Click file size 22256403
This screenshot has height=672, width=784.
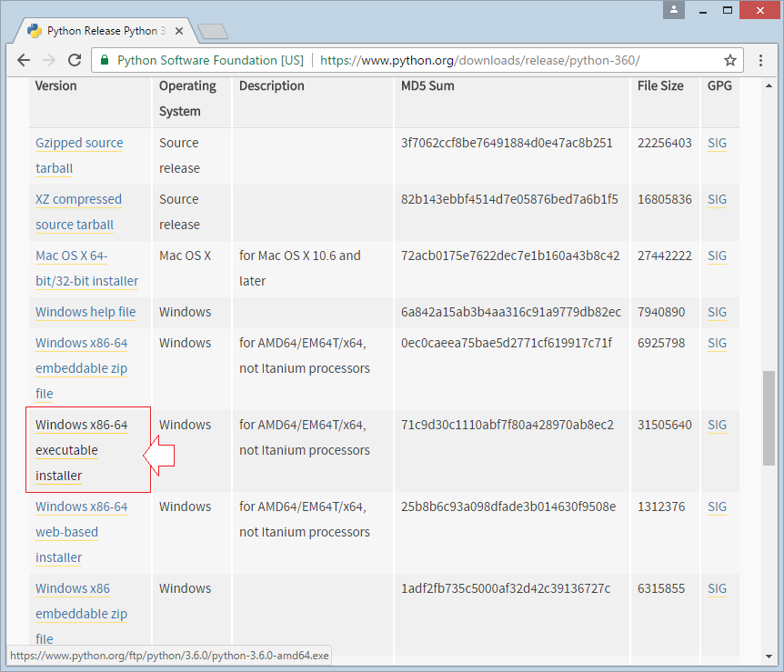pyautogui.click(x=665, y=143)
